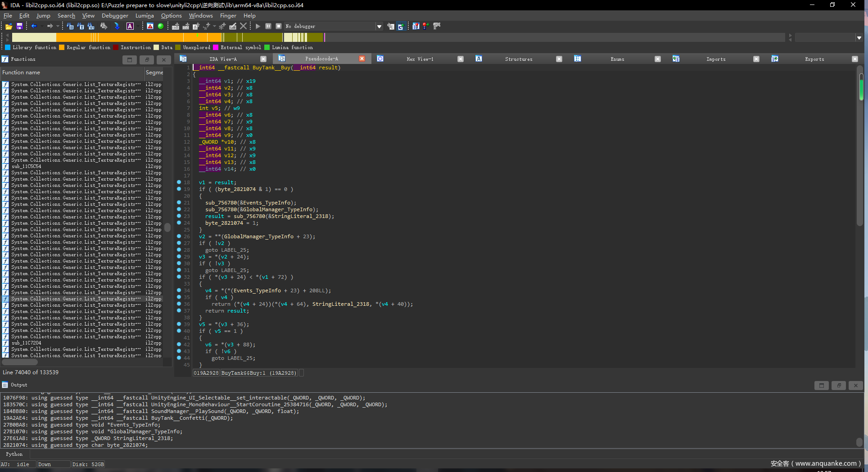Image resolution: width=868 pixels, height=472 pixels.
Task: Open the jump-back history dropdown arrow
Action: [x=42, y=26]
